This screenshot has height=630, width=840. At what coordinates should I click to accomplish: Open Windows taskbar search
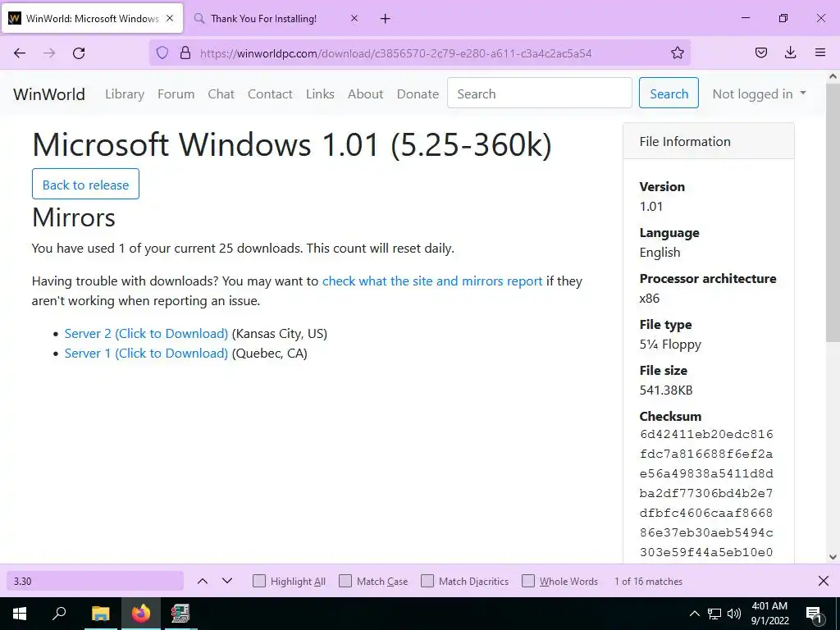click(x=59, y=614)
